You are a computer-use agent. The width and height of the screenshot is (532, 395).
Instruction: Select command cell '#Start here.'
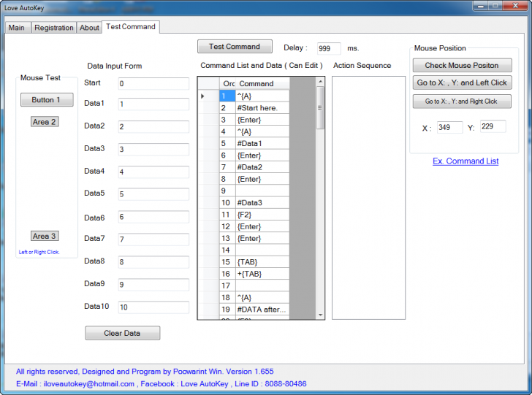pyautogui.click(x=262, y=108)
